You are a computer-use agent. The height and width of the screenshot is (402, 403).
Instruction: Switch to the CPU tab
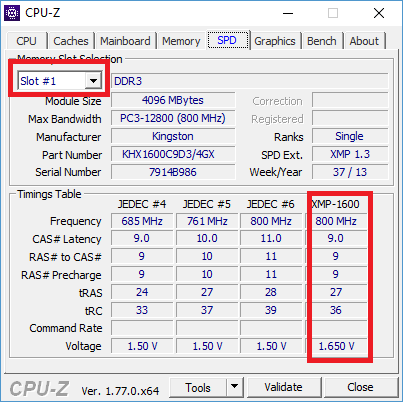[x=26, y=41]
